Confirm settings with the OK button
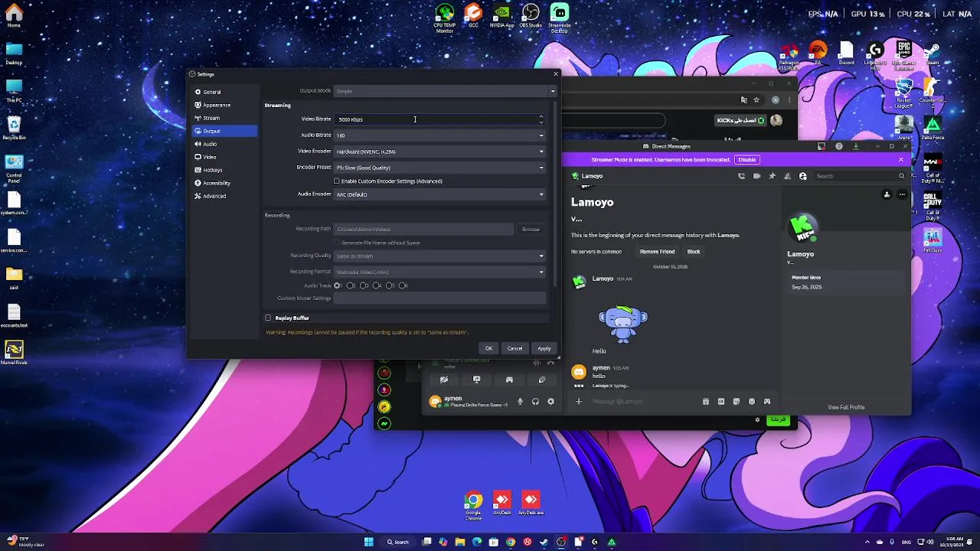Image resolution: width=980 pixels, height=551 pixels. [x=488, y=348]
